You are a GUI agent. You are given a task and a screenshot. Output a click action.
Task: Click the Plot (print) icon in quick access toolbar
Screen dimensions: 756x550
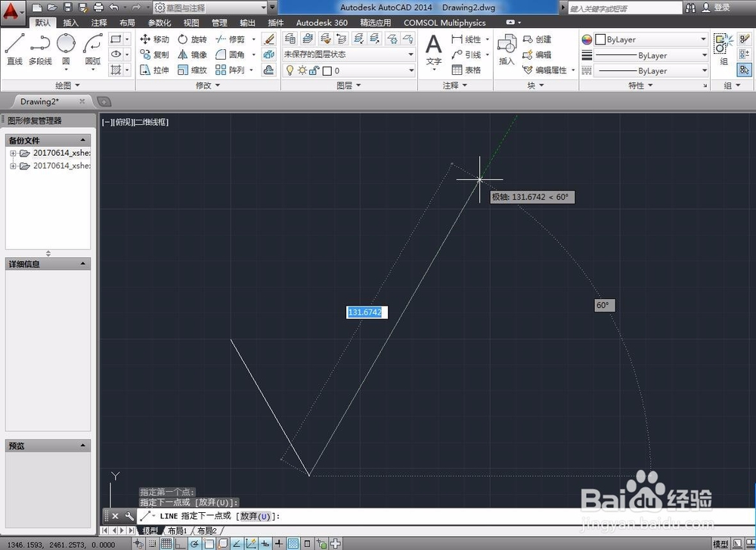98,8
